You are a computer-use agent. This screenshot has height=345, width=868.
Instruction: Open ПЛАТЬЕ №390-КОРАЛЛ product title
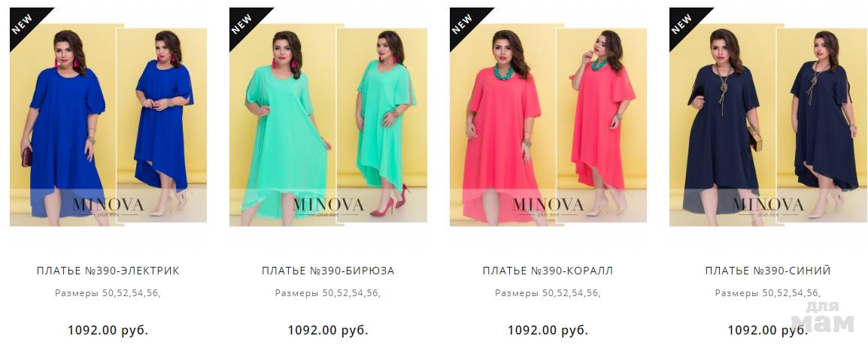[x=548, y=271]
